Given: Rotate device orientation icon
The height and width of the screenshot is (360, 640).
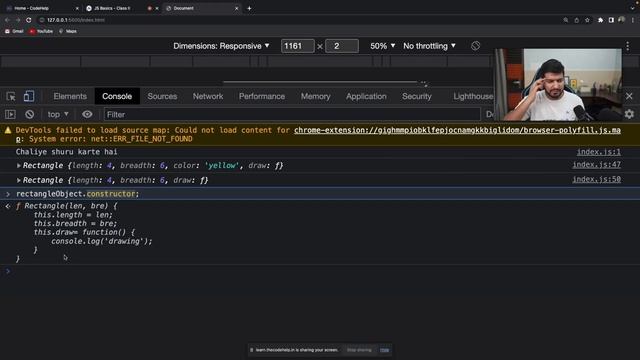Looking at the screenshot, I should point(475,46).
